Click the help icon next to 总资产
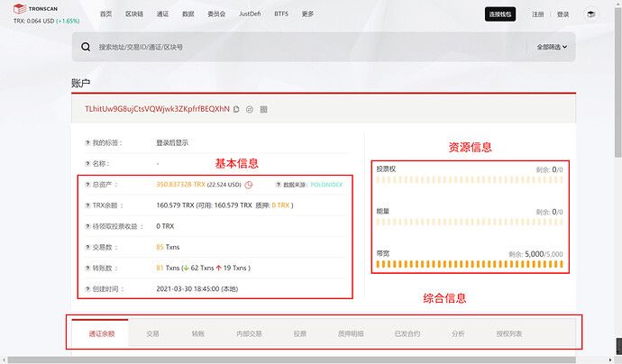 pyautogui.click(x=87, y=185)
